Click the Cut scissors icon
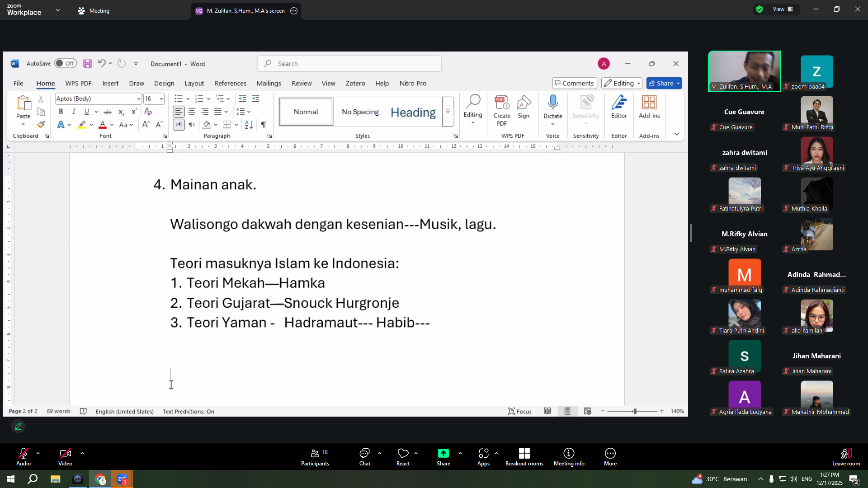The height and width of the screenshot is (488, 868). [41, 99]
